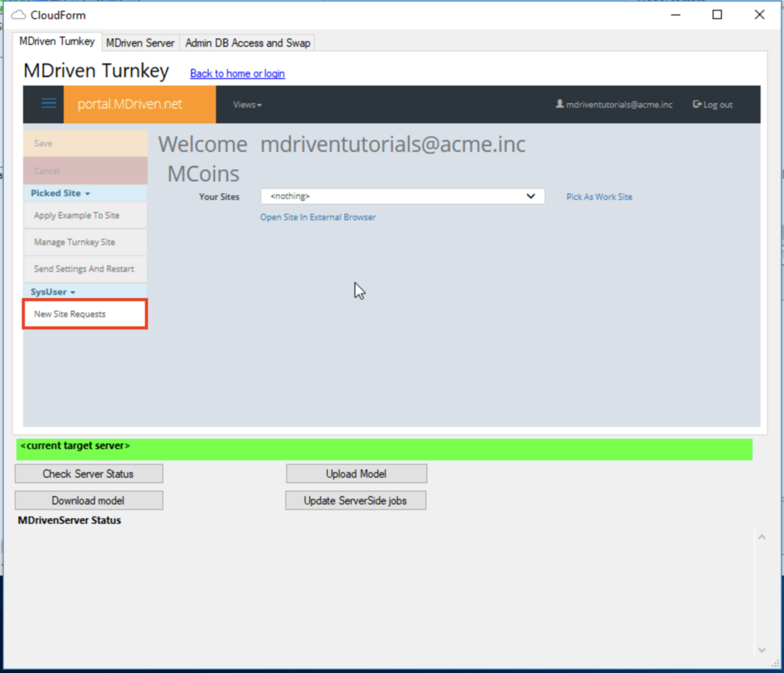
Task: Click Back to home or login link
Action: point(237,73)
